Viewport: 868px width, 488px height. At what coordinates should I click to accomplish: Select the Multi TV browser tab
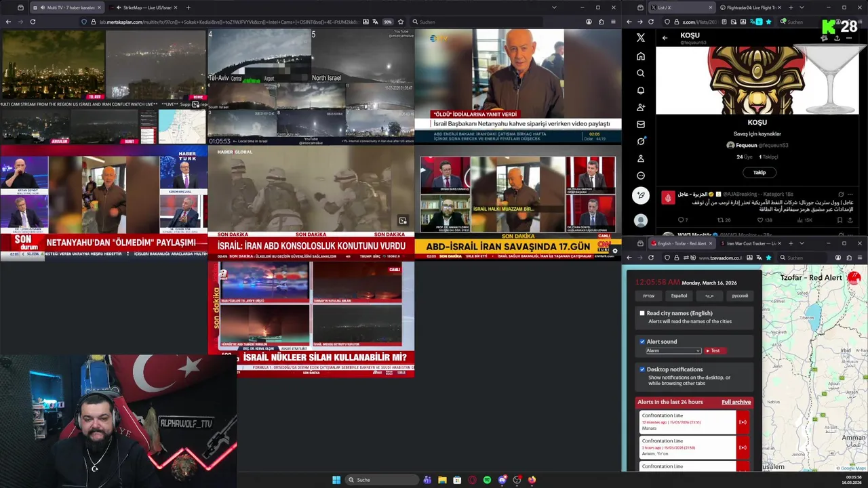[x=66, y=7]
